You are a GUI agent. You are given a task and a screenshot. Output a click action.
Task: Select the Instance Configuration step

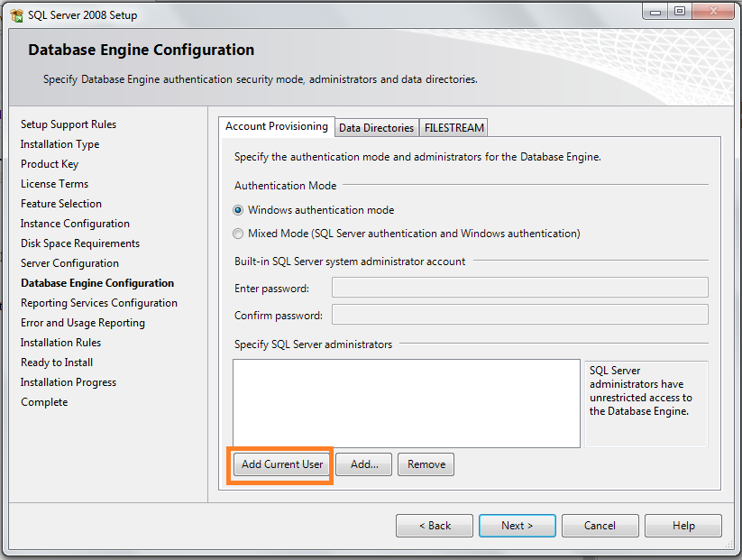tap(75, 224)
